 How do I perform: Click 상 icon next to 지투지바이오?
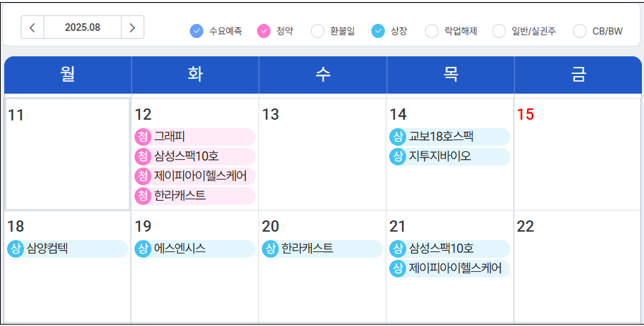point(398,156)
